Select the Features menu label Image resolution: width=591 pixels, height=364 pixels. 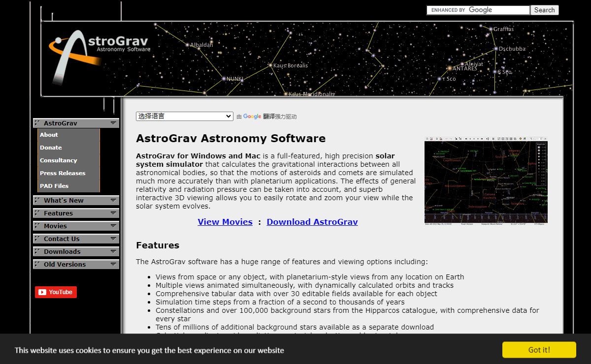[x=58, y=213]
